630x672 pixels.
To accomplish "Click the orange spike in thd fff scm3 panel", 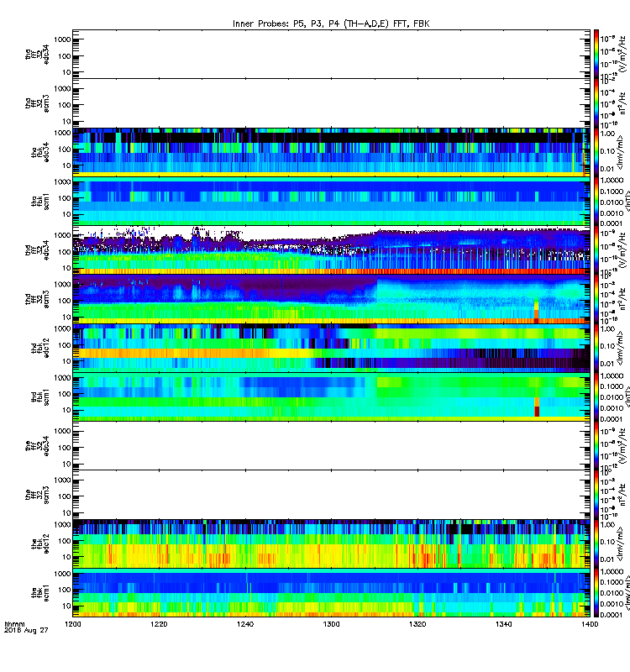I will coord(536,312).
